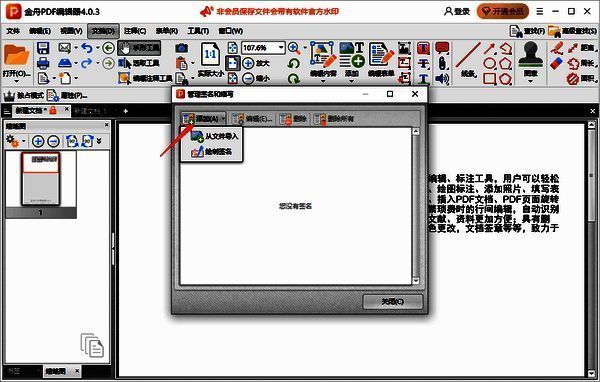Image resolution: width=600 pixels, height=382 pixels.
Task: Click the magnifier zoom tool icon
Action: click(x=294, y=48)
